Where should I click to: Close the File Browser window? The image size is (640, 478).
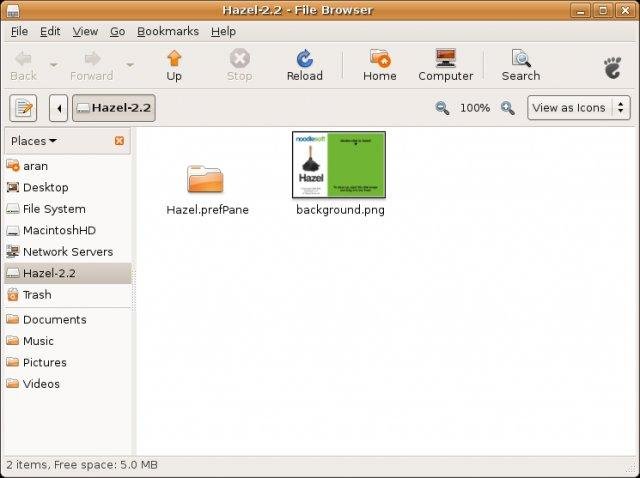[625, 10]
